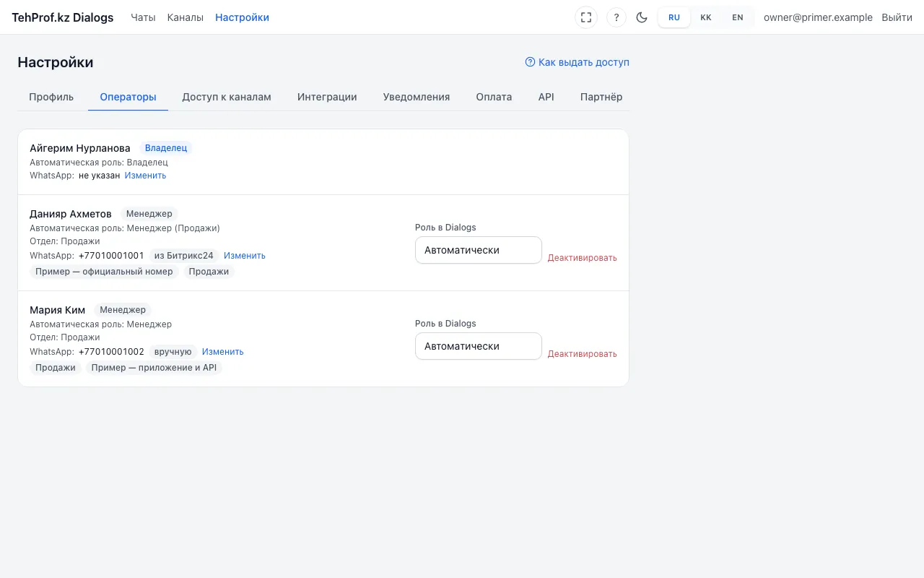
Task: Deactivate operator Данияр Ахметов
Action: (582, 258)
